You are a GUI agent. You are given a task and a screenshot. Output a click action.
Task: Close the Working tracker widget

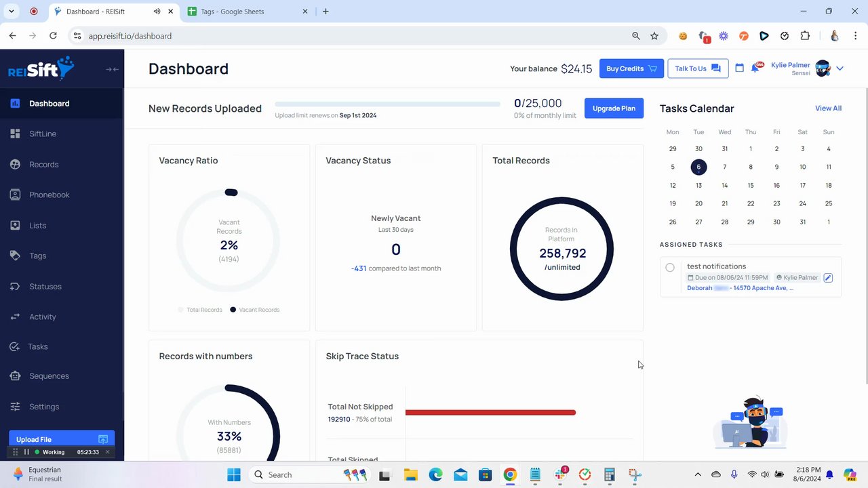click(107, 452)
